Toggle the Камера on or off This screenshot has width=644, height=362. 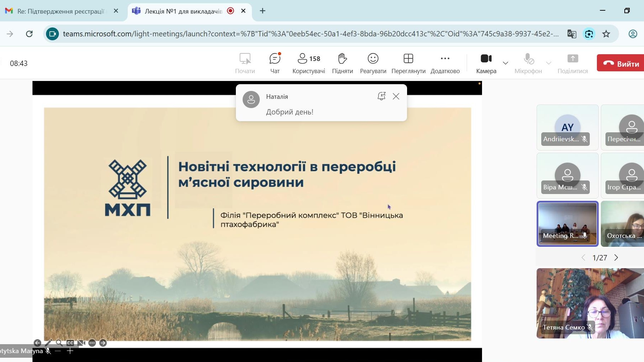pos(486,63)
